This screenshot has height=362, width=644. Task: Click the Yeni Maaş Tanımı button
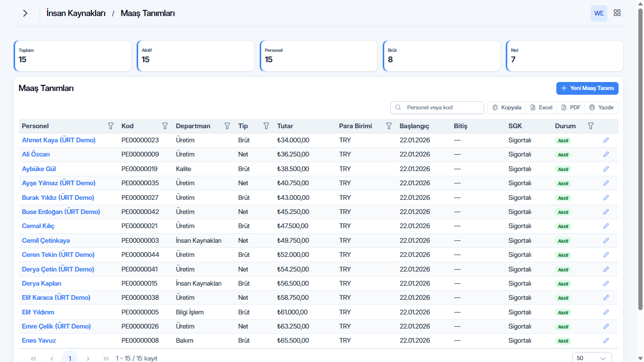(587, 88)
